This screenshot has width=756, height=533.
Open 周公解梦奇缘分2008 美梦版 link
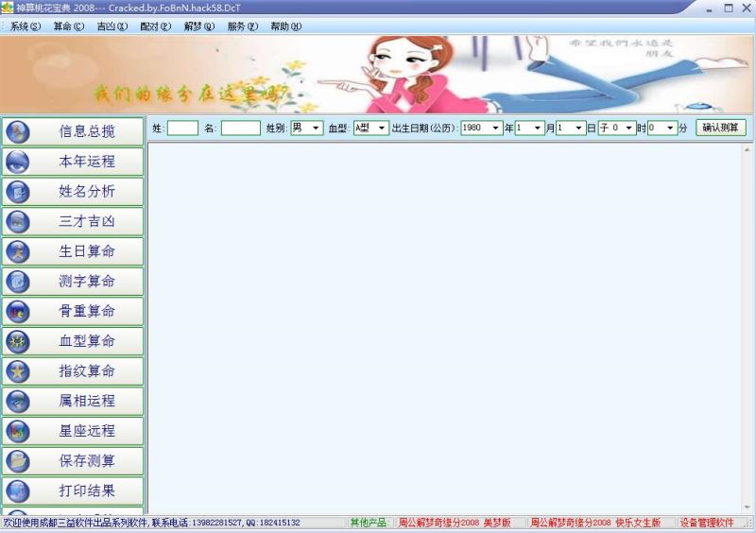[455, 523]
